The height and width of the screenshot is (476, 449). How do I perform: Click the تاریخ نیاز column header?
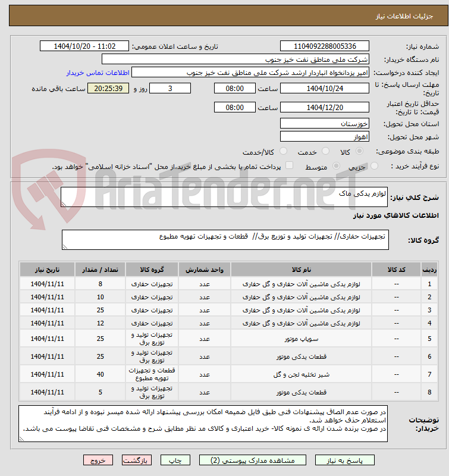(x=48, y=270)
